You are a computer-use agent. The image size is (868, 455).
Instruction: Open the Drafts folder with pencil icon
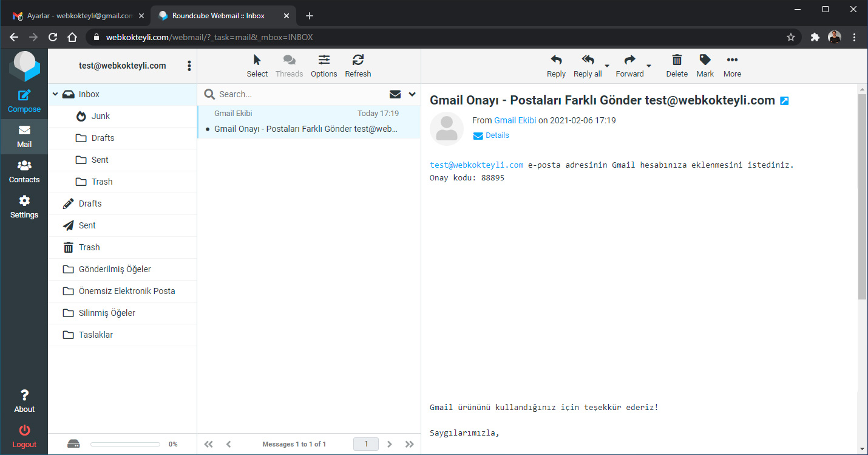(x=122, y=204)
